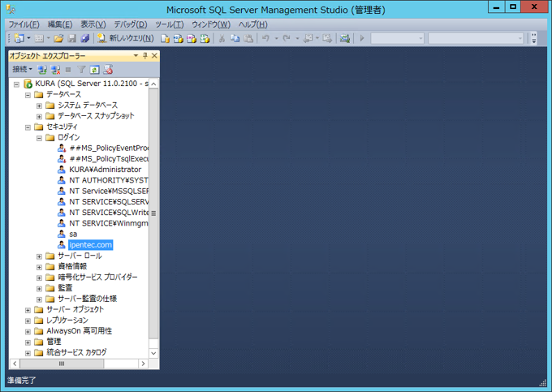Click the Save All icon
552x392 pixels.
[85, 38]
